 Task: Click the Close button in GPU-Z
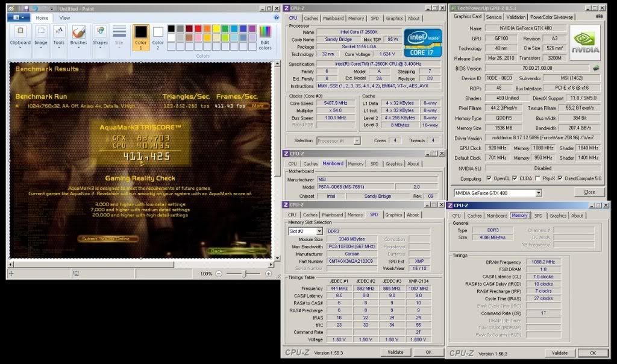click(589, 192)
